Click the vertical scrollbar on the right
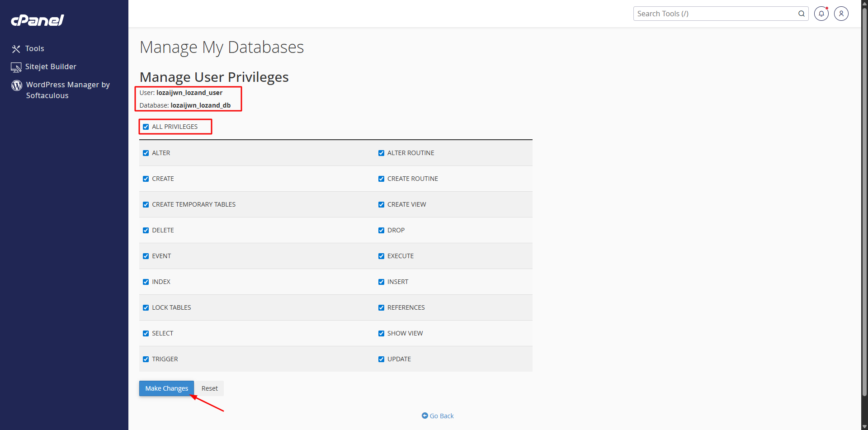The height and width of the screenshot is (430, 868). (864, 215)
